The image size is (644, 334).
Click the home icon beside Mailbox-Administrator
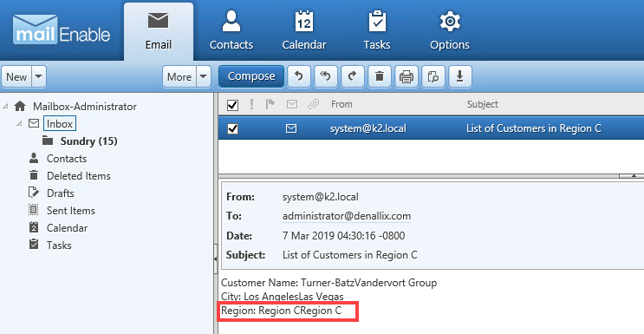point(20,106)
